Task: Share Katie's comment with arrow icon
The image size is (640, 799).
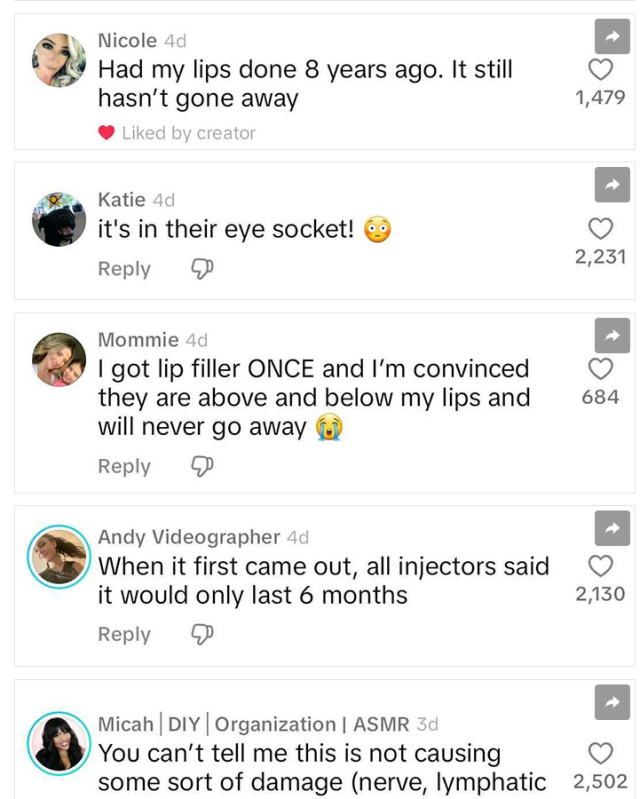Action: coord(612,184)
